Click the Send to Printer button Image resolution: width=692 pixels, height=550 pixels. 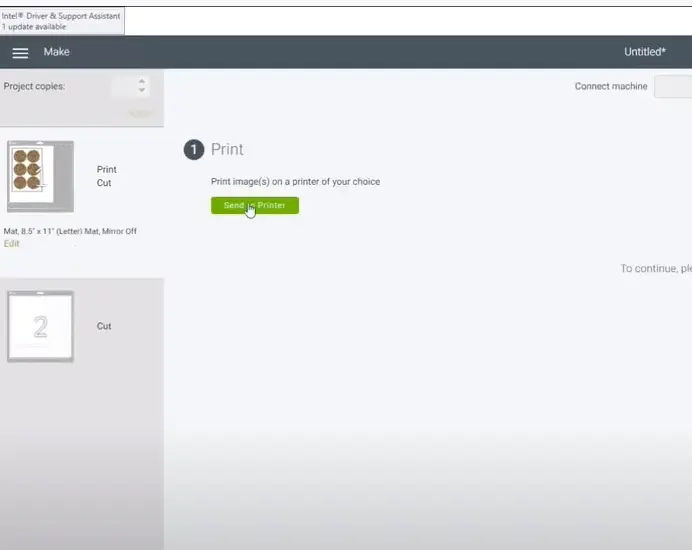pos(254,205)
